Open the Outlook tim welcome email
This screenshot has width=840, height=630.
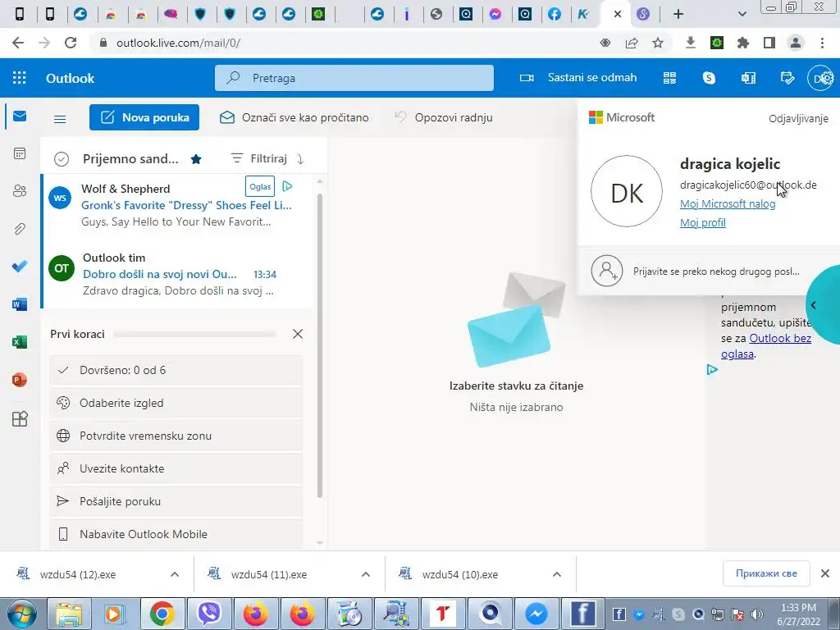(177, 274)
